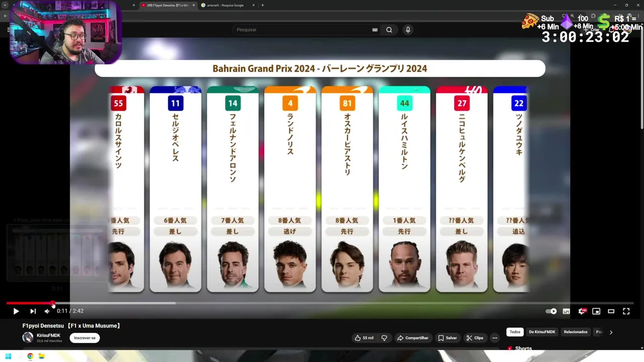
Task: Switch to theater mode
Action: (611, 311)
